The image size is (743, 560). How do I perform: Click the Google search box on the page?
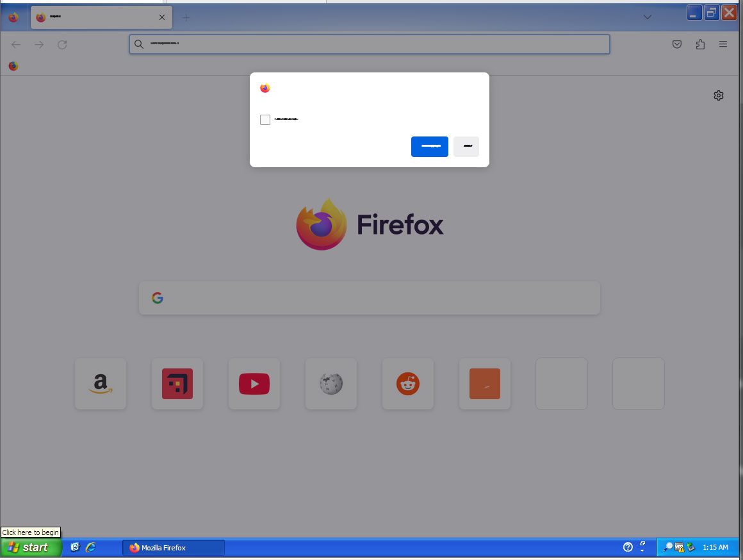(x=369, y=298)
